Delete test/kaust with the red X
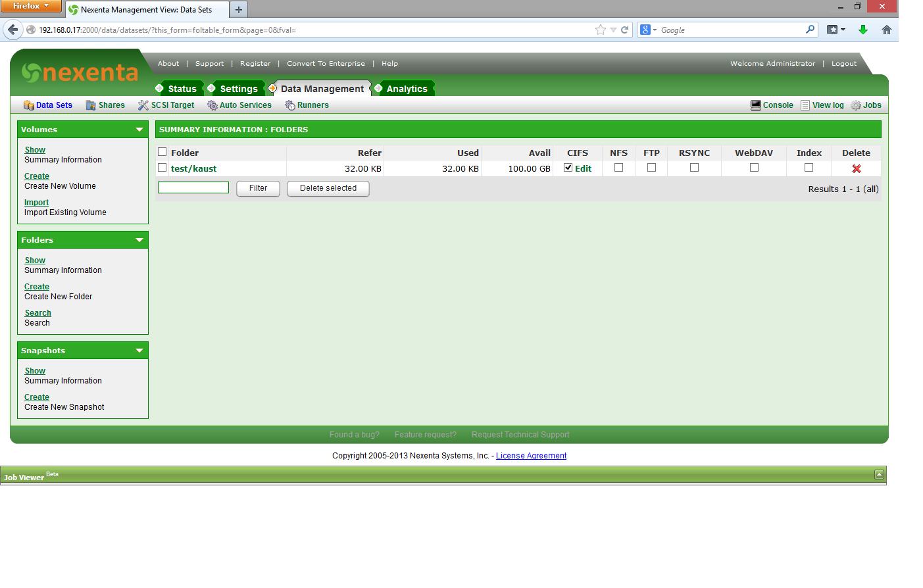The image size is (923, 588). point(857,168)
